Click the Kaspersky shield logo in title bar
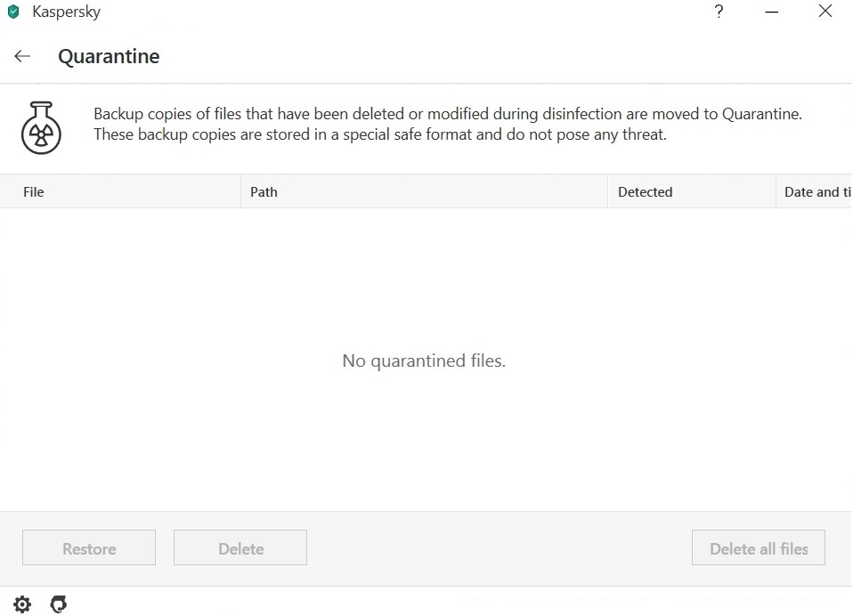 [13, 12]
